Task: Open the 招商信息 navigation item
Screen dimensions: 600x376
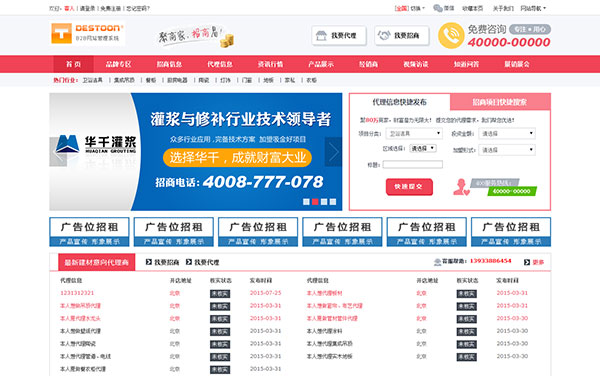Action: tap(169, 64)
